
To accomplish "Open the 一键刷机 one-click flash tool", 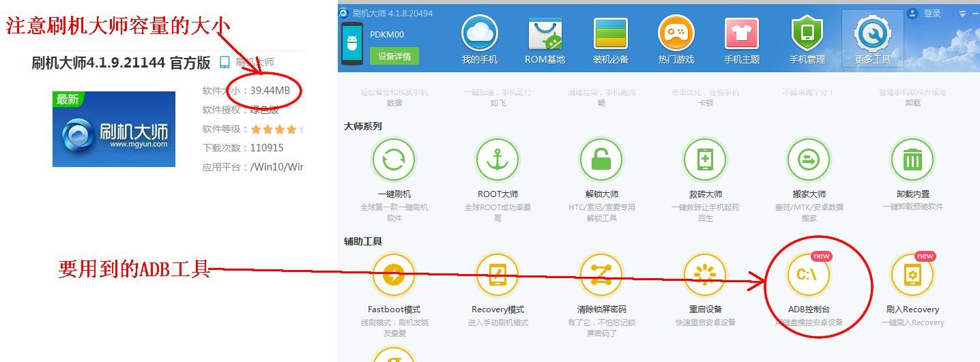I will (x=394, y=160).
